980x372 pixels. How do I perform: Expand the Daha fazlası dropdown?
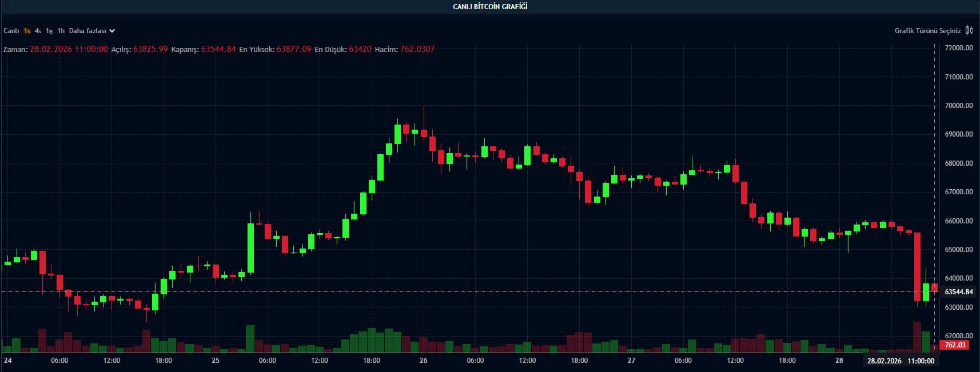click(91, 31)
